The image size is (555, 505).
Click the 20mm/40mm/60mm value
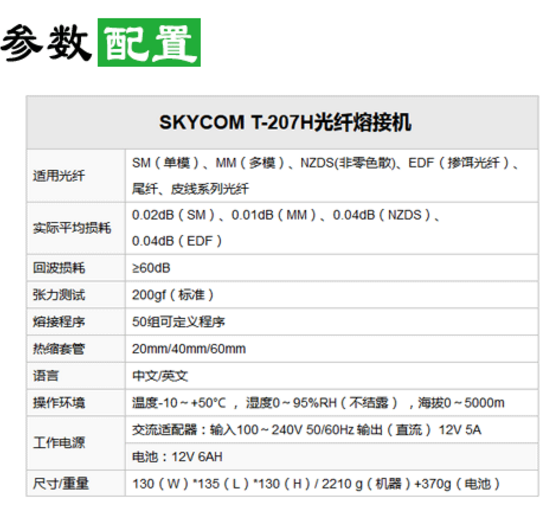[x=189, y=349]
